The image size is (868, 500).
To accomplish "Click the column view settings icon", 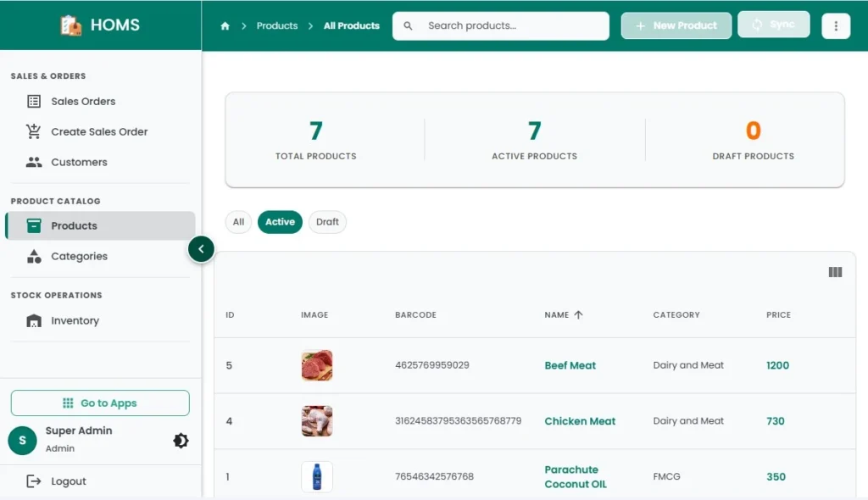I will [835, 272].
